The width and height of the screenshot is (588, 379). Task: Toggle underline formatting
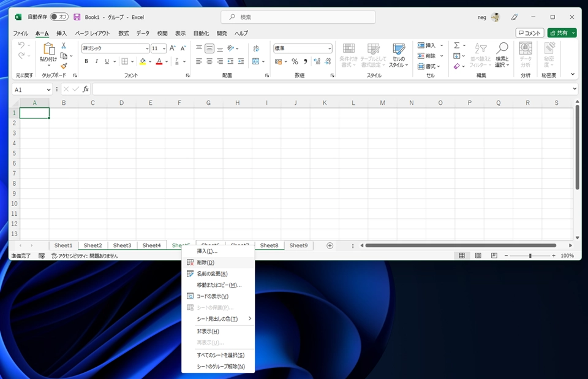(107, 61)
